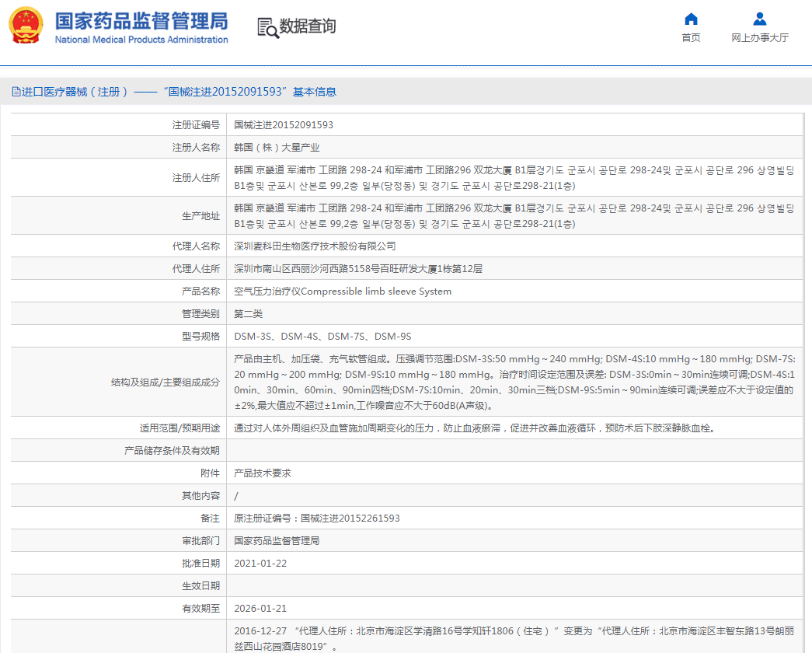Click the approval date 2021-01-22
The width and height of the screenshot is (812, 653).
point(260,563)
